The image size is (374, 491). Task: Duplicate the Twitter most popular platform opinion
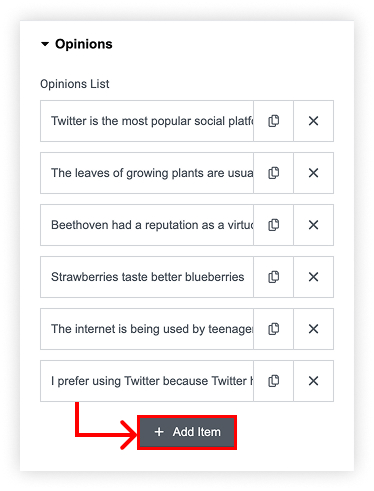click(273, 121)
